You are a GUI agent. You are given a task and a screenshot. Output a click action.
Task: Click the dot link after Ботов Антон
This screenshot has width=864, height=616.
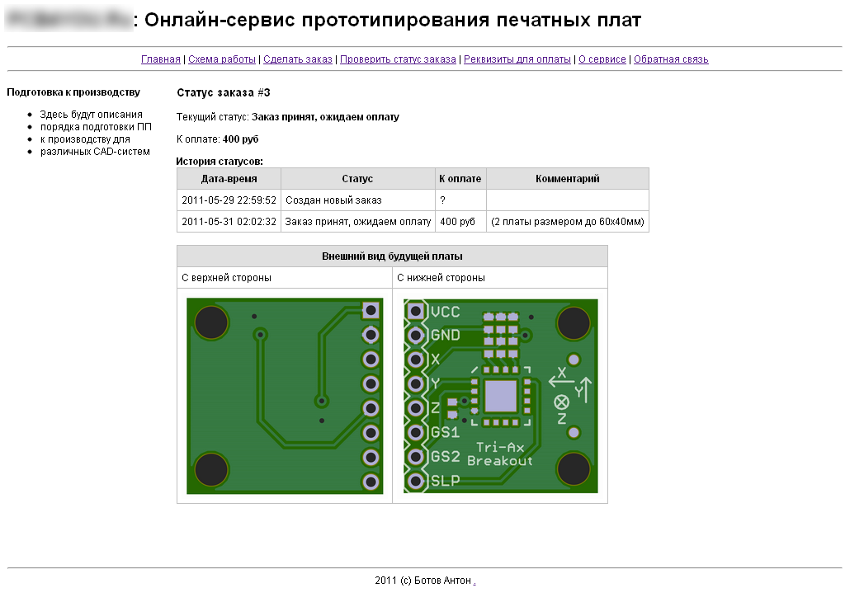pos(474,581)
